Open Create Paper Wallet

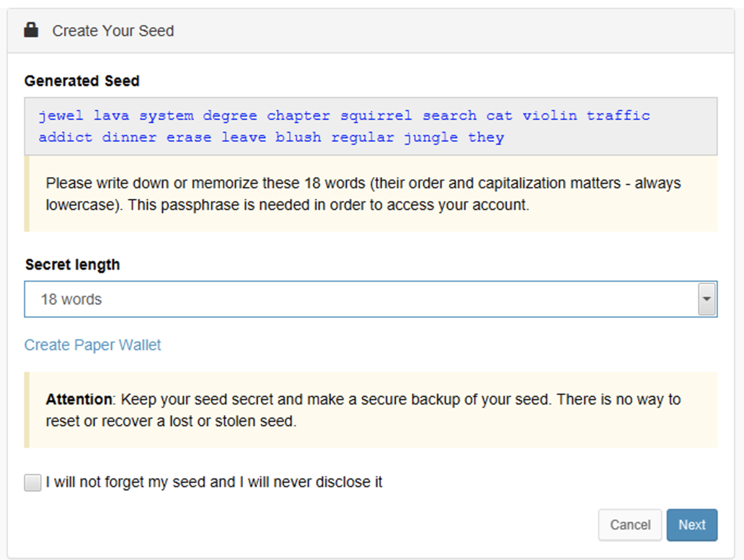pyautogui.click(x=92, y=345)
